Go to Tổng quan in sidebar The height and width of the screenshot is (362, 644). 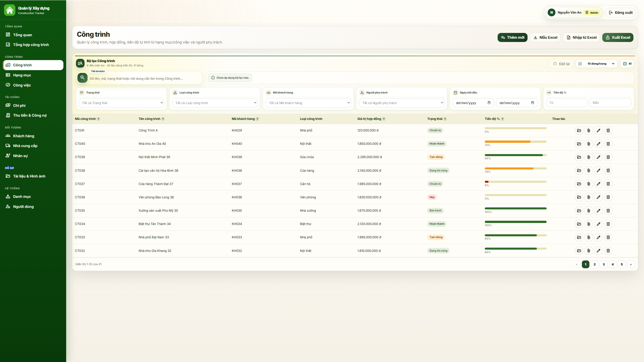[x=33, y=35]
